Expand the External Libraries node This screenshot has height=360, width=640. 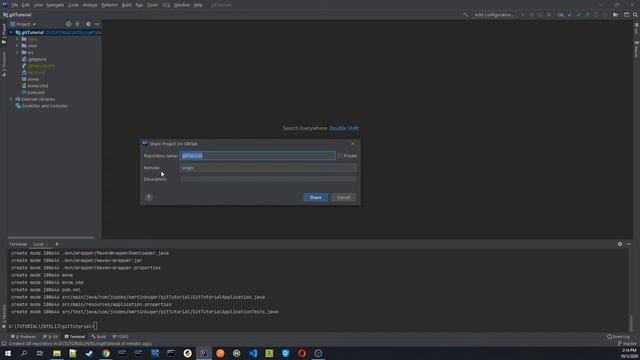[x=11, y=99]
